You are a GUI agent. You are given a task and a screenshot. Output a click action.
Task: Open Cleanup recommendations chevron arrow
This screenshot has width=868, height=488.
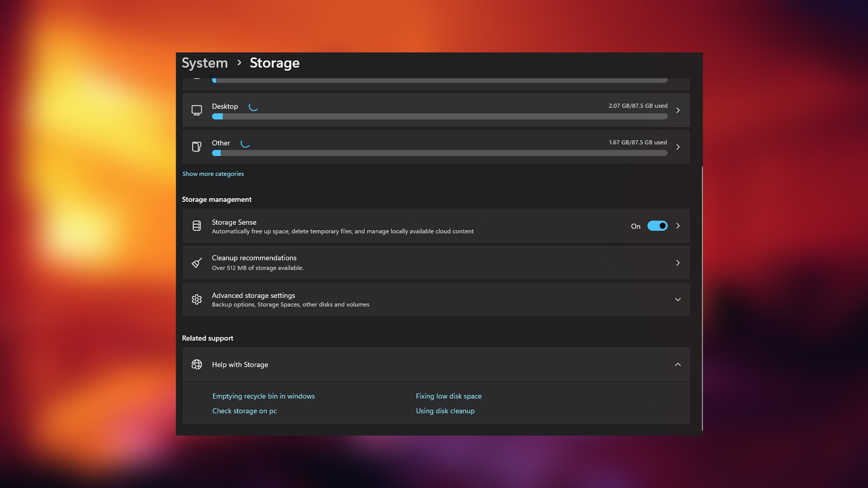coord(678,263)
